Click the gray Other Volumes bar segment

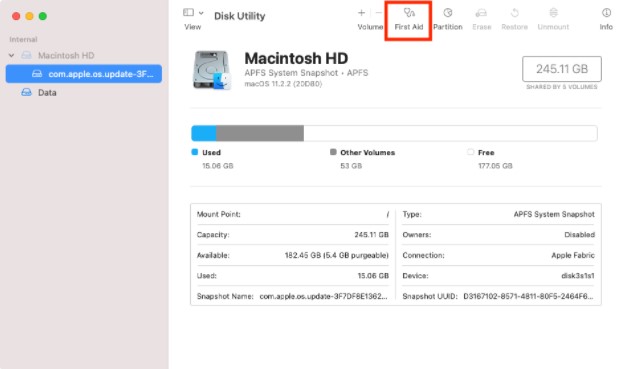coord(260,133)
